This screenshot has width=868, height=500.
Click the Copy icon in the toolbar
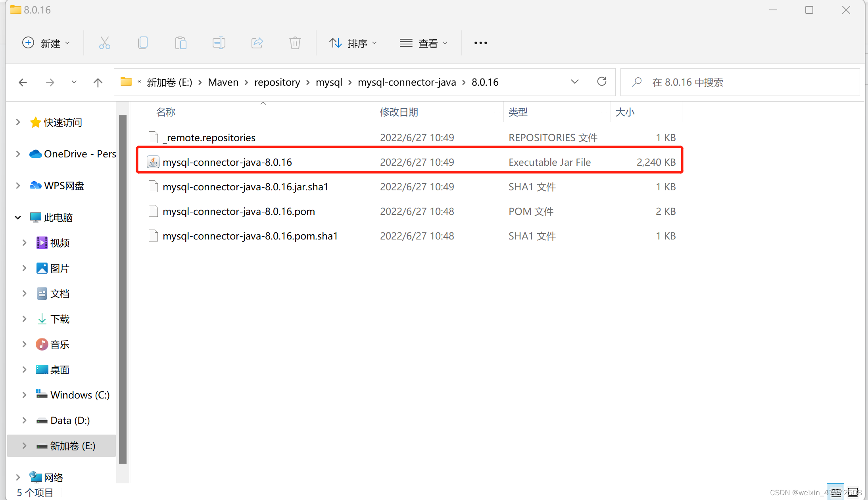[143, 43]
